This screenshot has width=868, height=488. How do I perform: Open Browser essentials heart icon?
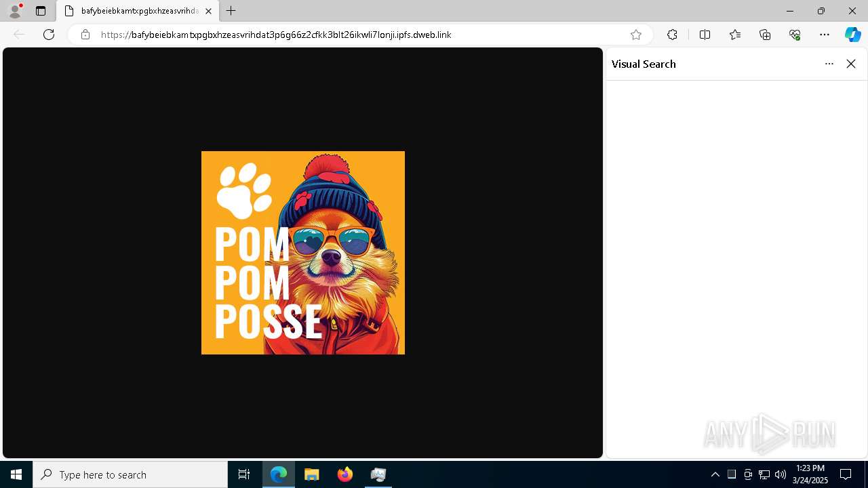[x=795, y=35]
